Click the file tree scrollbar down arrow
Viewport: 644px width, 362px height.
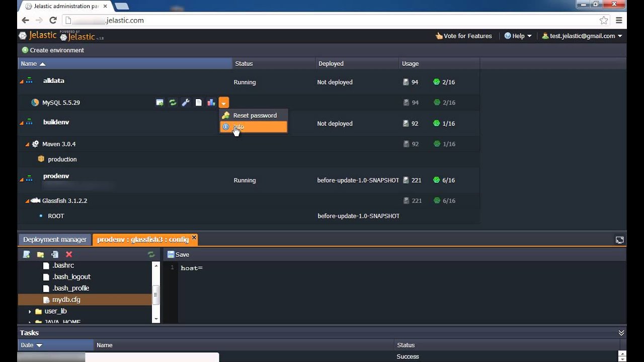(x=156, y=319)
